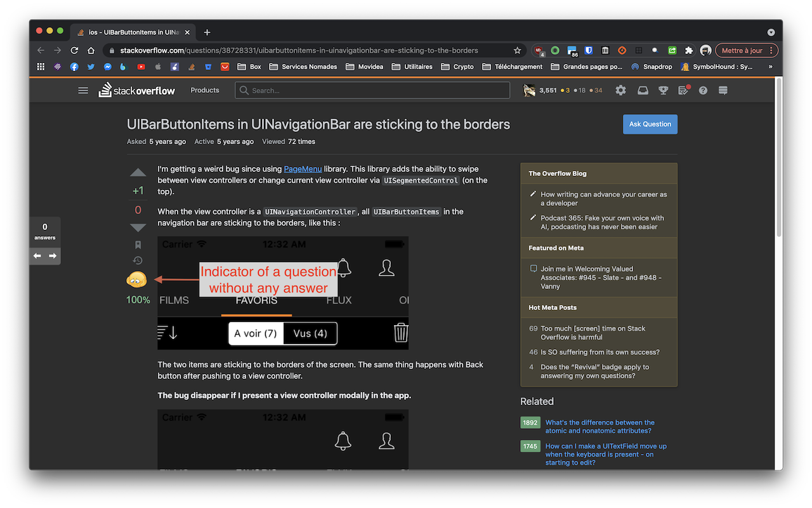Open the PageMenu library link
The image size is (812, 508).
pos(303,169)
